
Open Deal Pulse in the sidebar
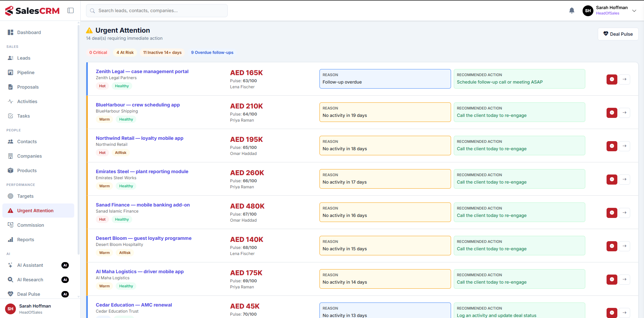[x=38, y=294]
